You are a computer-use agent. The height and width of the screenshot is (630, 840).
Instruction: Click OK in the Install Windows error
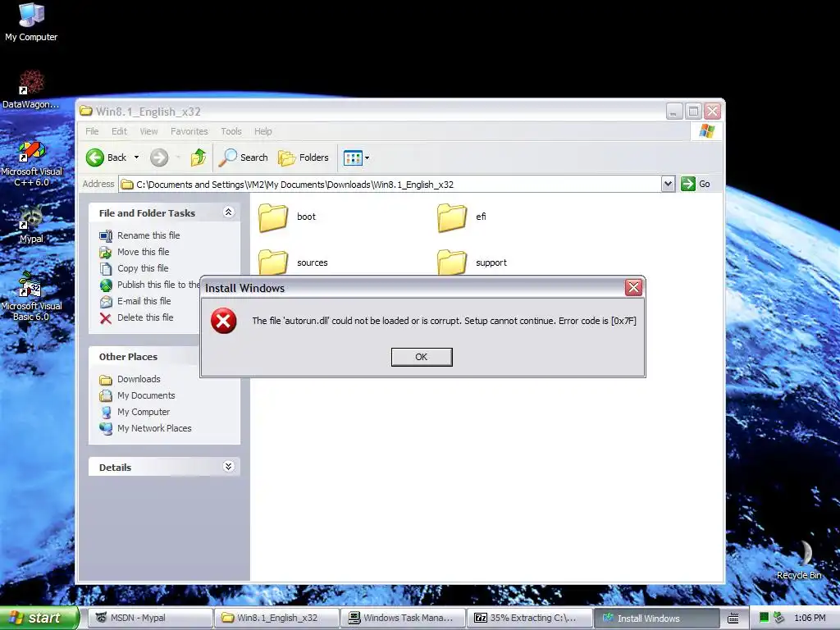(x=422, y=357)
